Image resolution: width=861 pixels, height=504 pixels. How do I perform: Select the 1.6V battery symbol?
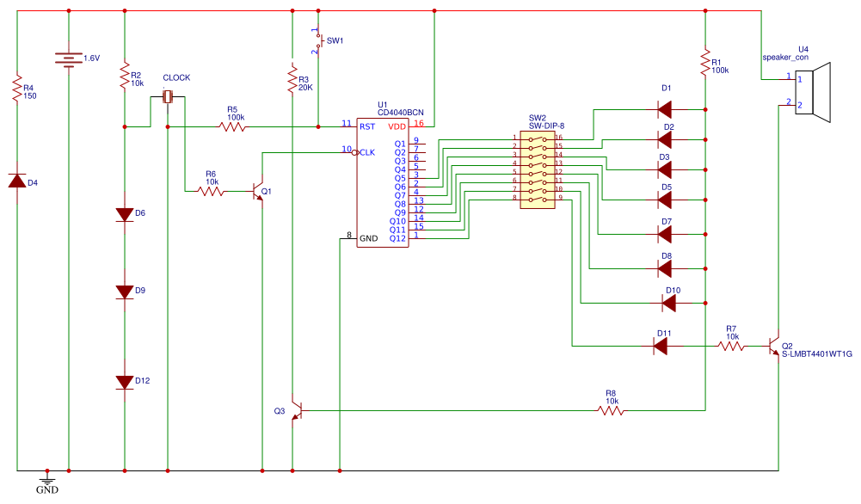click(69, 58)
